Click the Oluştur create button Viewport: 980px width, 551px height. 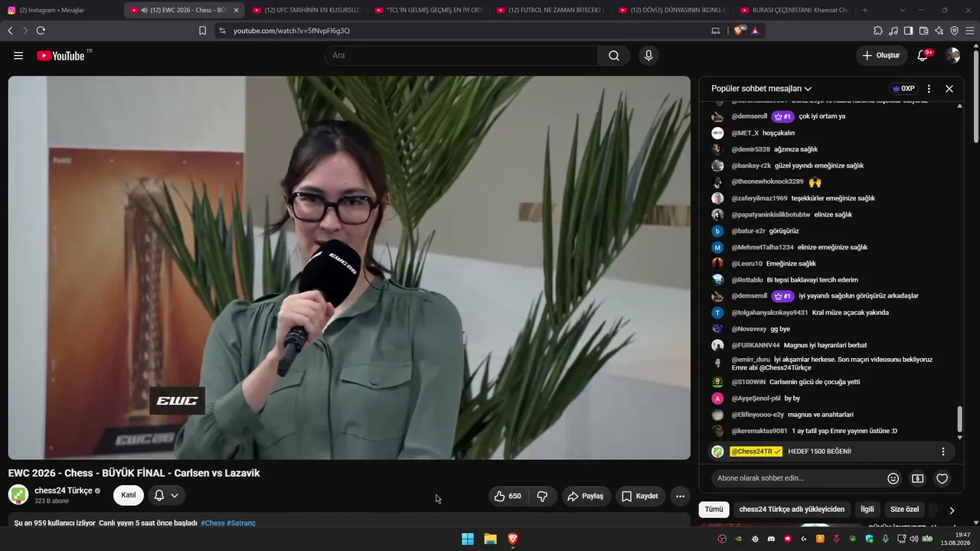[x=881, y=55]
